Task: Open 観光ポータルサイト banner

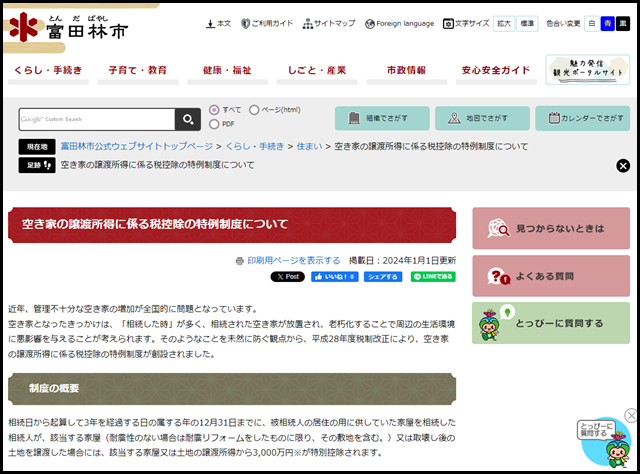Action: [588, 70]
